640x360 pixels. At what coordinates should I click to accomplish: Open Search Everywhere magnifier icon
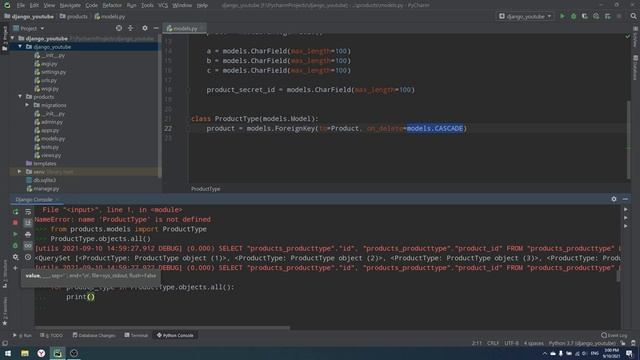633,16
